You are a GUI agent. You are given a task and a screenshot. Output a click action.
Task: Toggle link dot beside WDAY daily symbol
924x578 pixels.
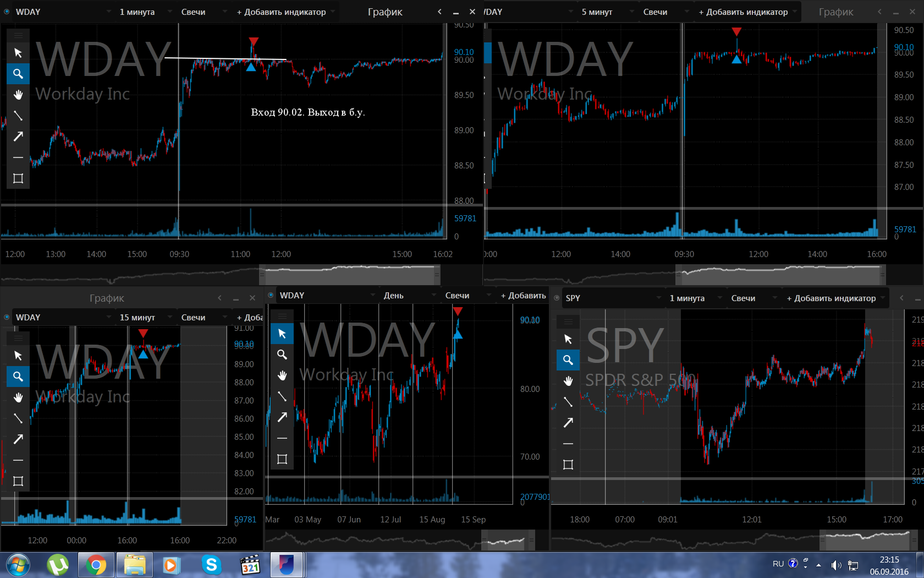271,295
